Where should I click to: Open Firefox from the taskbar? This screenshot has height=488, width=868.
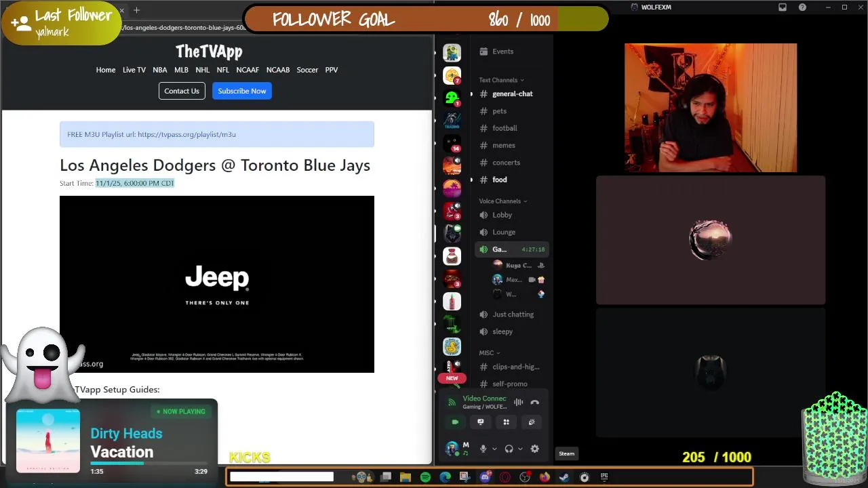click(x=545, y=477)
